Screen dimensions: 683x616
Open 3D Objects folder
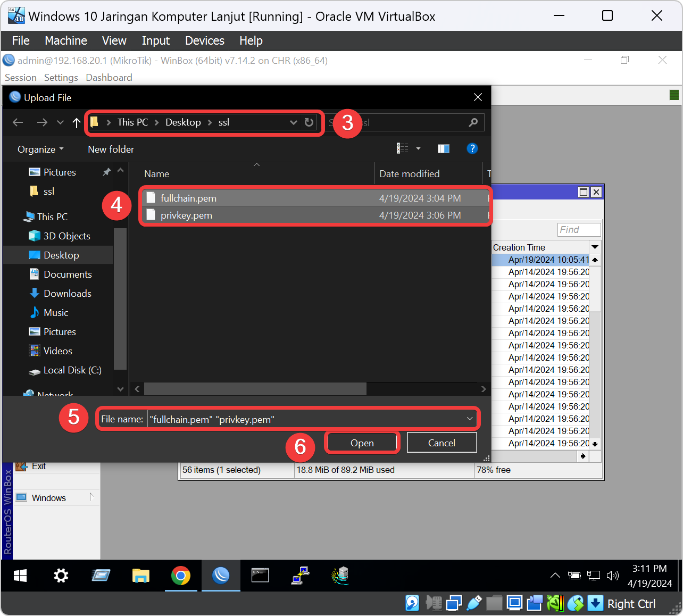66,236
